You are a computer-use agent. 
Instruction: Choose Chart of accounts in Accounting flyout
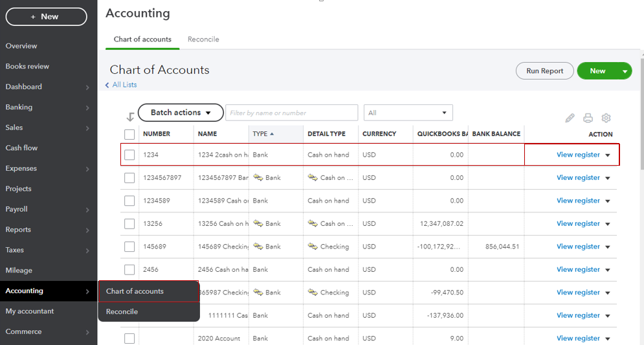[x=149, y=291]
